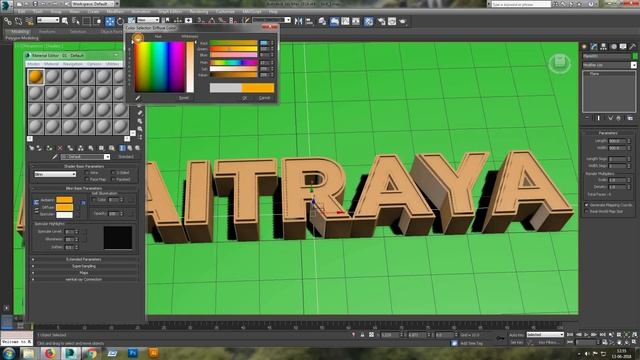Open the Hierarchy tab in command panel
The image size is (640, 360).
coord(603,47)
